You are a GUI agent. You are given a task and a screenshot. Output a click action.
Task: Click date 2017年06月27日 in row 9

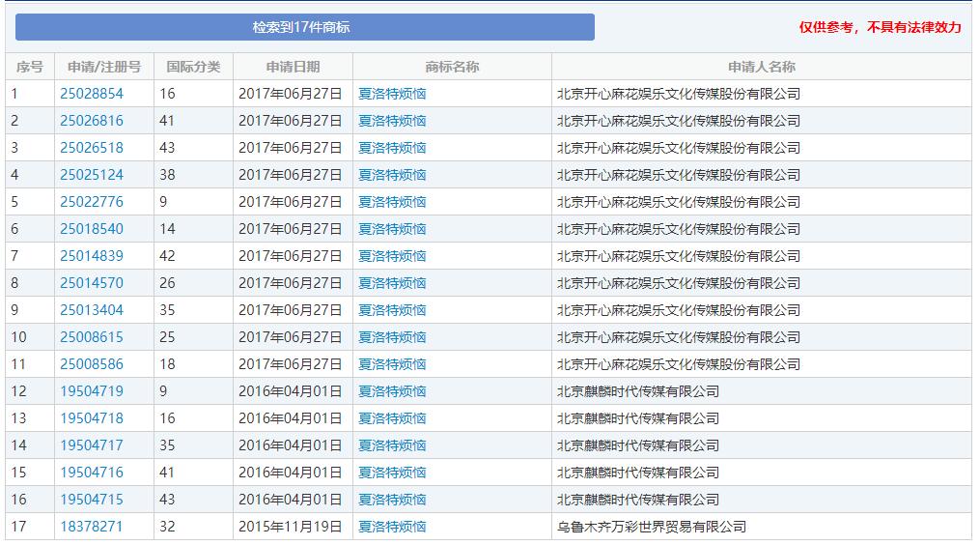pyautogui.click(x=290, y=310)
